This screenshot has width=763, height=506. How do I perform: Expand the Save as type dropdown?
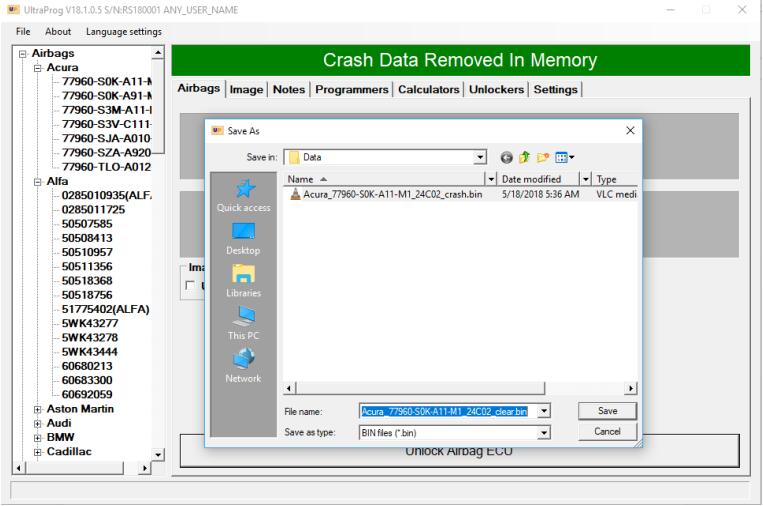(544, 432)
